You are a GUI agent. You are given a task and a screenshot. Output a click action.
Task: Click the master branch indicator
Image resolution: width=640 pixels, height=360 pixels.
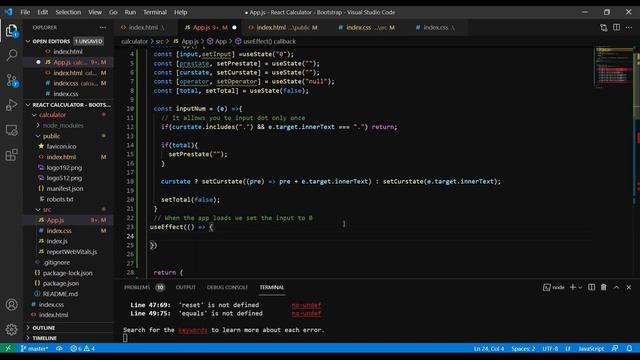(35, 348)
